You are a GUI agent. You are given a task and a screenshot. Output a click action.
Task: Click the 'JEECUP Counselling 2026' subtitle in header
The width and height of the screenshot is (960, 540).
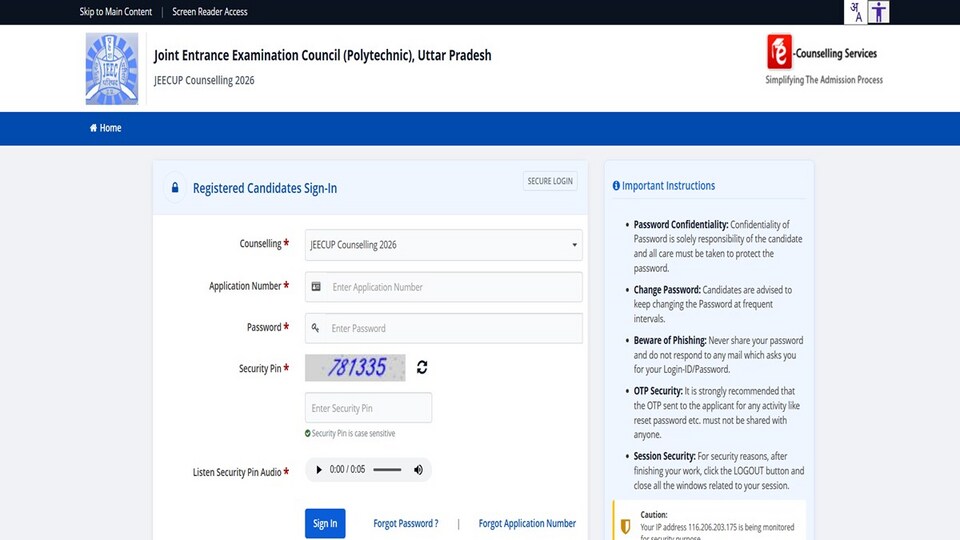coord(204,80)
